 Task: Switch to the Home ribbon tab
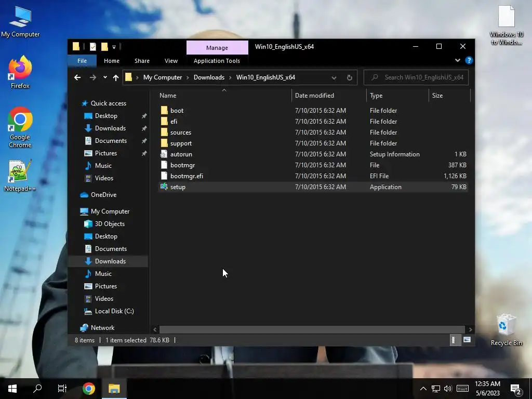pos(112,61)
